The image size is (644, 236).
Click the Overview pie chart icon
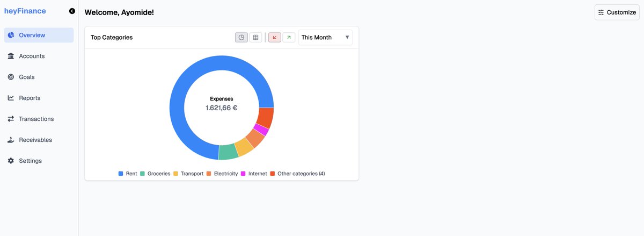coord(11,35)
